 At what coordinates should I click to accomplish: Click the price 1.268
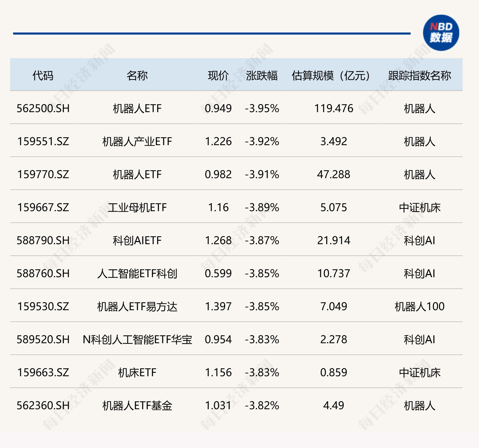coord(218,241)
